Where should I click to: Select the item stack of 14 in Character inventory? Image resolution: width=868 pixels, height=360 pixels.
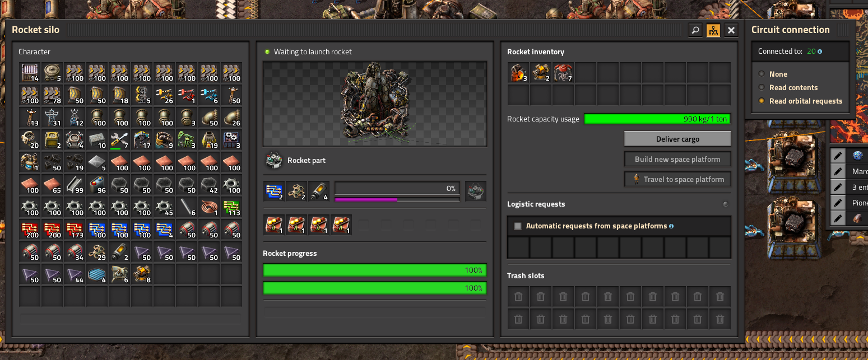point(30,72)
